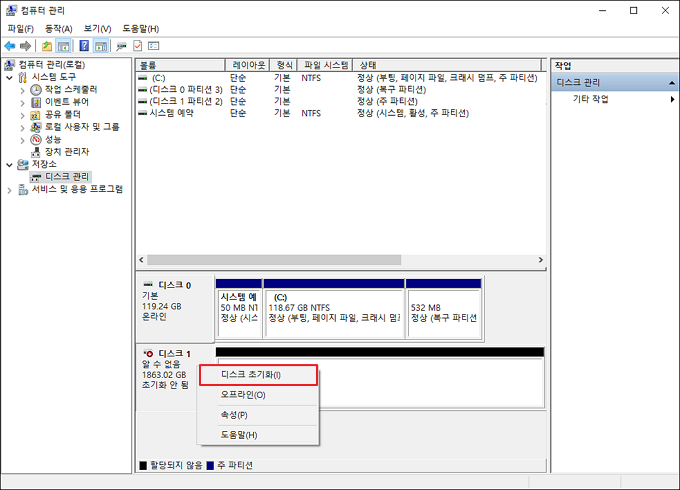Select the 532 MB recovery partition block
Image resolution: width=680 pixels, height=490 pixels.
click(444, 309)
